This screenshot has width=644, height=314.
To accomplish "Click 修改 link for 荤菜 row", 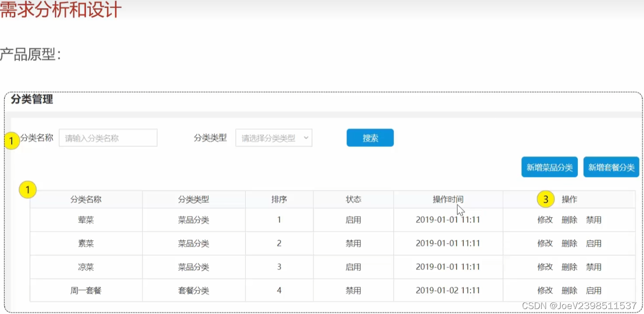I will [x=545, y=220].
